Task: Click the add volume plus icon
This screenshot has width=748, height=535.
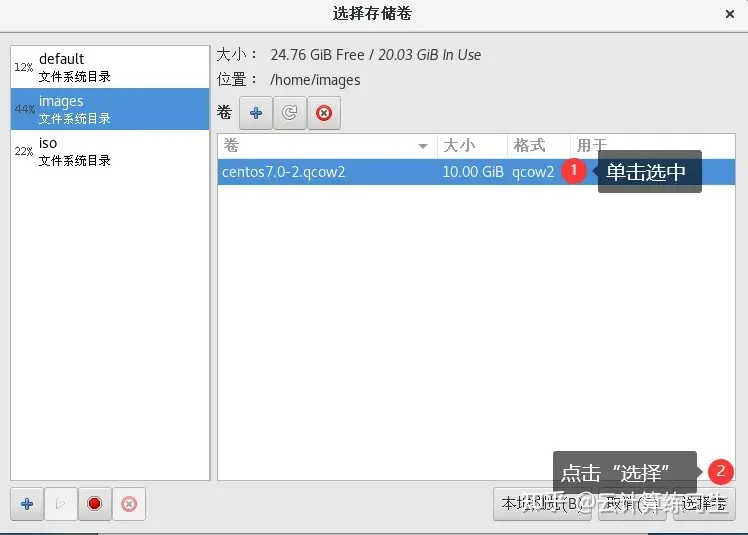Action: (256, 113)
